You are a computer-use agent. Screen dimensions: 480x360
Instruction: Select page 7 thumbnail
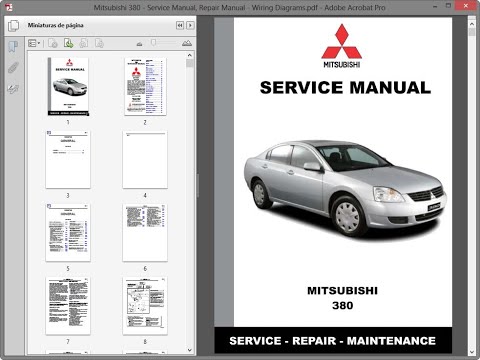[x=68, y=306]
